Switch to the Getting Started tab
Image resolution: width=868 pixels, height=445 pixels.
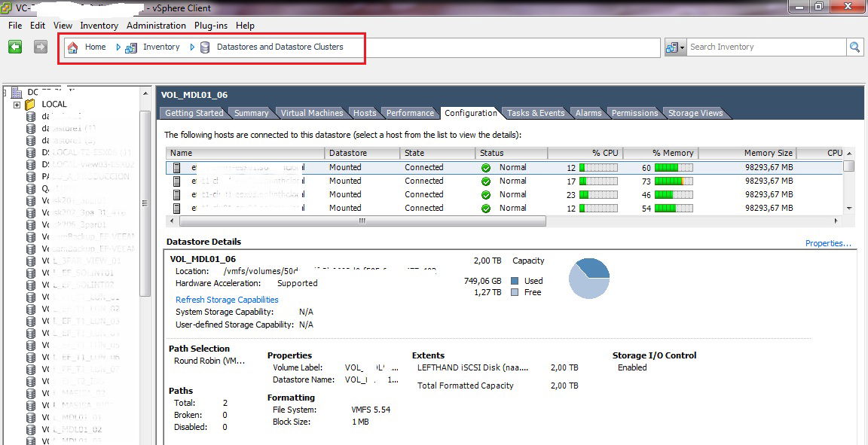pos(194,114)
